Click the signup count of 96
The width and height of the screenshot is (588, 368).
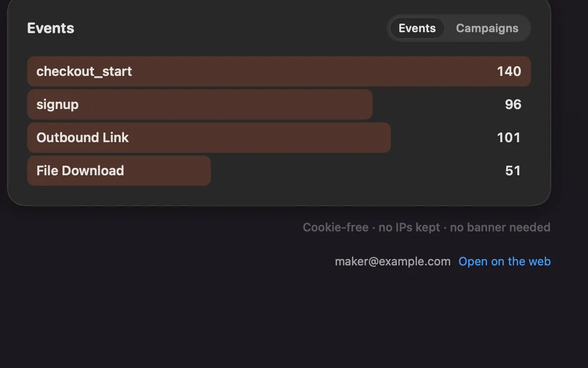pos(513,105)
